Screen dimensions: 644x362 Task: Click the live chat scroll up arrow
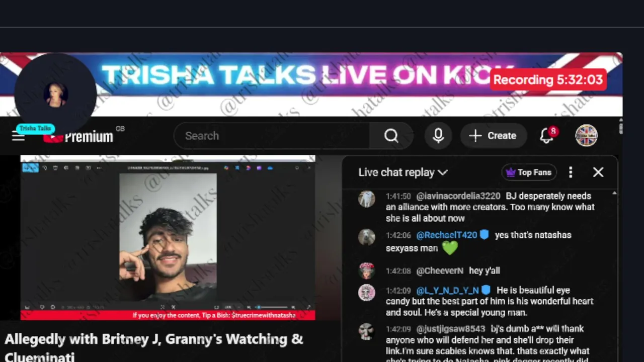tap(614, 194)
